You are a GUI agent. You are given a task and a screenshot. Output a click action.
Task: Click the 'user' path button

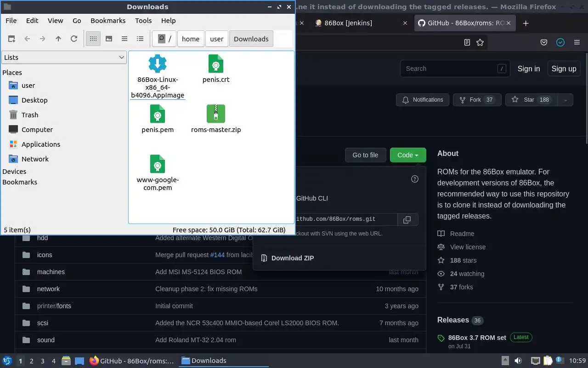tap(217, 39)
